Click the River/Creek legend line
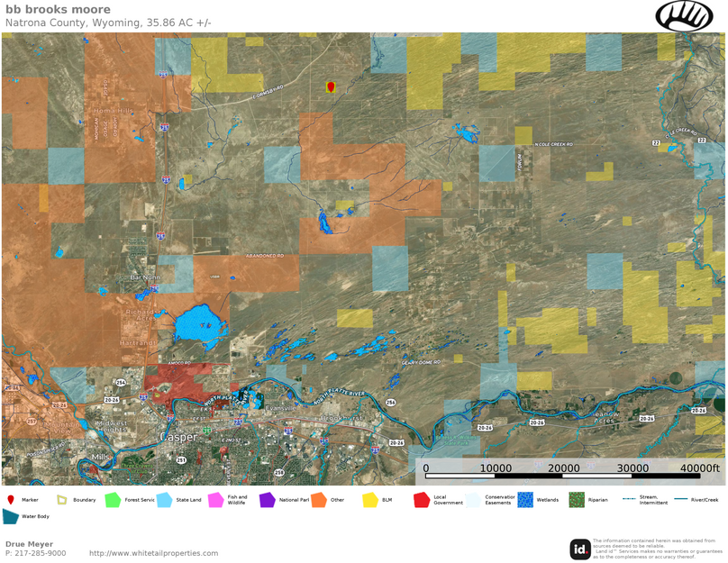Image resolution: width=728 pixels, height=563 pixels. pyautogui.click(x=679, y=498)
